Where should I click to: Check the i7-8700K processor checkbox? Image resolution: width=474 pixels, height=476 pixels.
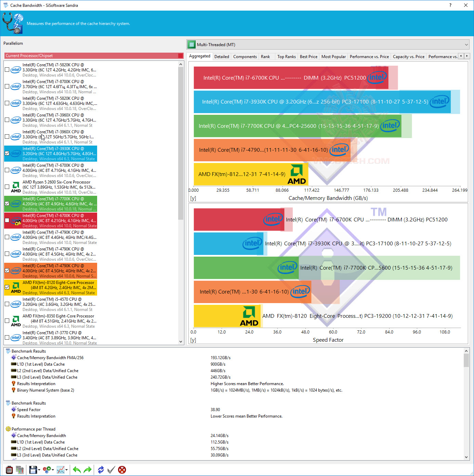pos(7,86)
